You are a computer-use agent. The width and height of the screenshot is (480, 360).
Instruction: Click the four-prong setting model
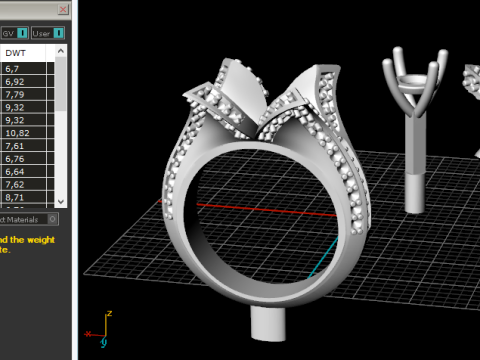pos(415,130)
